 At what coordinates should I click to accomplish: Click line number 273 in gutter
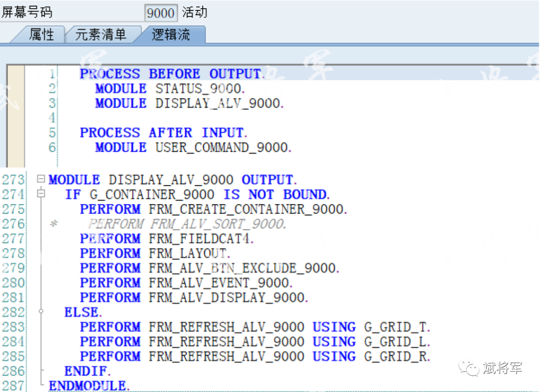coord(13,179)
